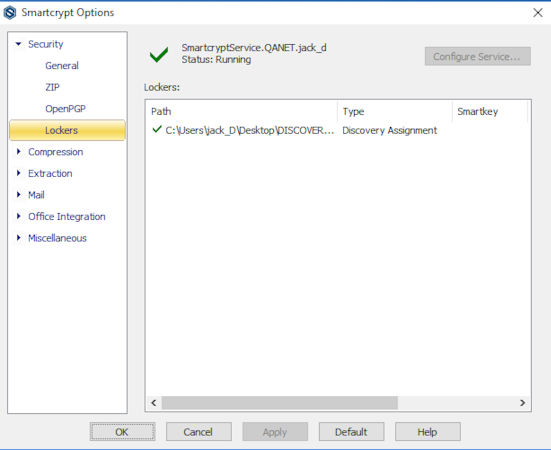Viewport: 551px width, 450px height.
Task: Expand the Miscellaneous section arrow
Action: 19,238
